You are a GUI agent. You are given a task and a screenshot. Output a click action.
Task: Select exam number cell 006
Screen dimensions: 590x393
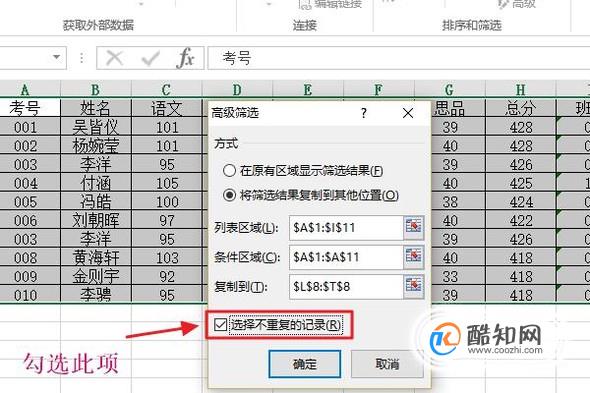point(30,220)
